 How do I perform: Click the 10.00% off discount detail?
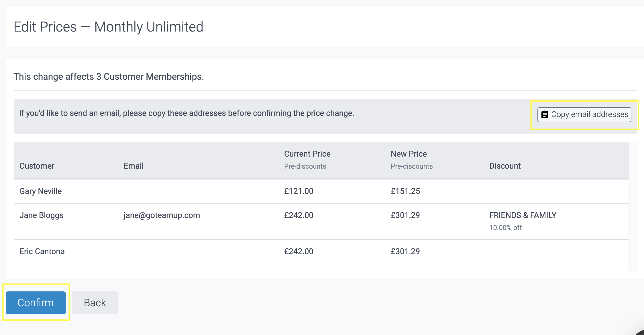pos(505,227)
